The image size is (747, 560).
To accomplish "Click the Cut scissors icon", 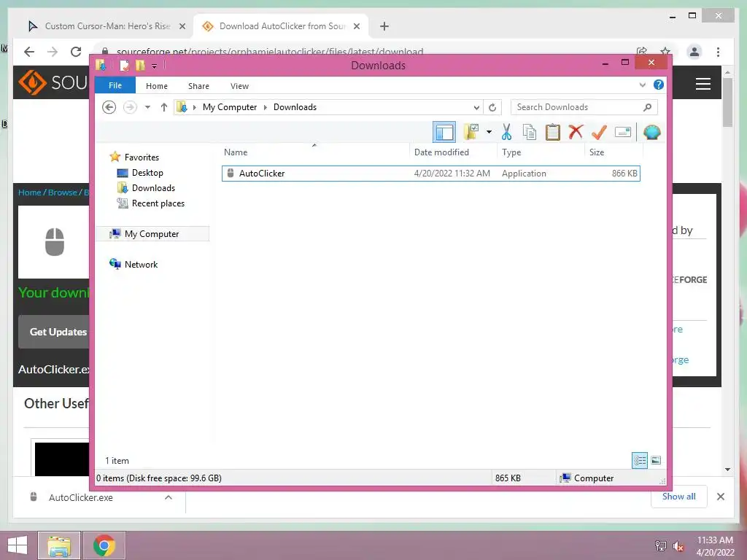I will click(x=506, y=132).
